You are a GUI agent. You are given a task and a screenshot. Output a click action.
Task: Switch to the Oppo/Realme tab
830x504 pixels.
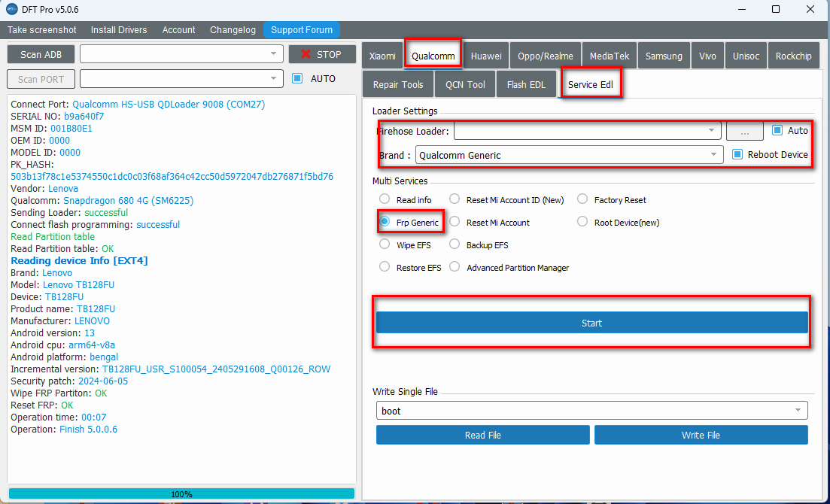click(546, 56)
